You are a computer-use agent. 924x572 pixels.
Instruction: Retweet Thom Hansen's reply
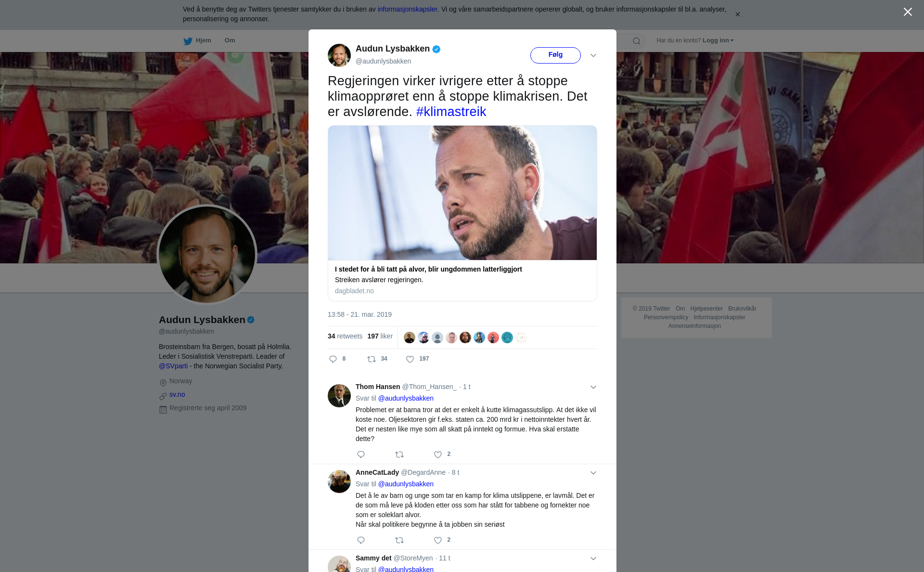(399, 455)
